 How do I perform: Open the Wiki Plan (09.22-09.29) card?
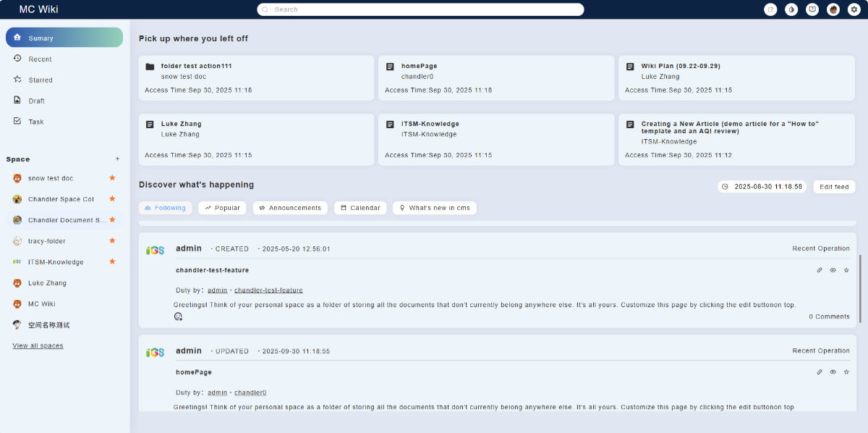[737, 78]
